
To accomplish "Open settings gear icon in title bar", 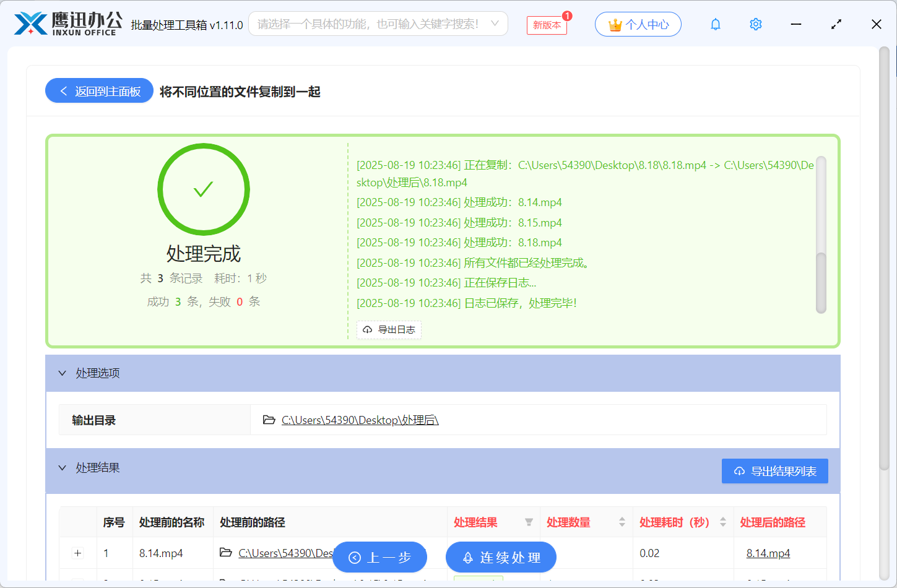I will 756,24.
